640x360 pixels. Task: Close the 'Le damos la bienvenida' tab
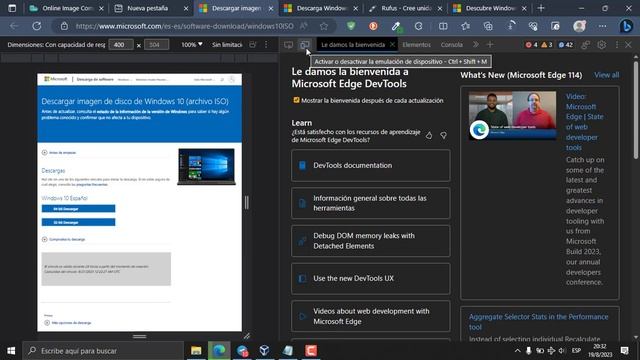tap(392, 44)
